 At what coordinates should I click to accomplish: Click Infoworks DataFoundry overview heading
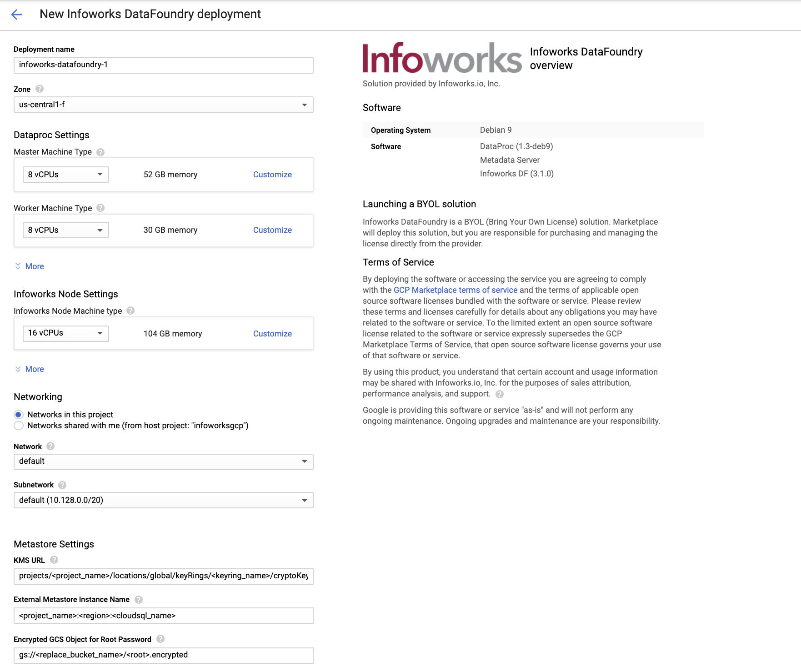tap(586, 59)
